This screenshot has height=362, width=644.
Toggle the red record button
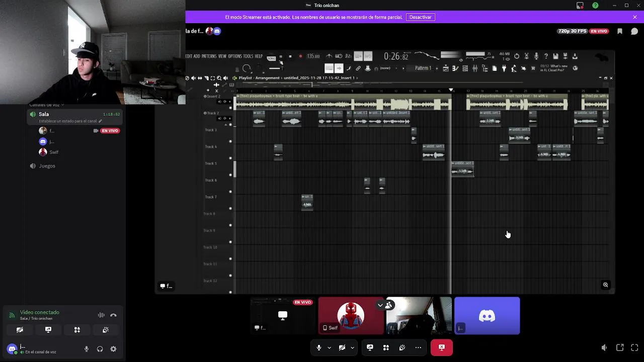[300, 56]
